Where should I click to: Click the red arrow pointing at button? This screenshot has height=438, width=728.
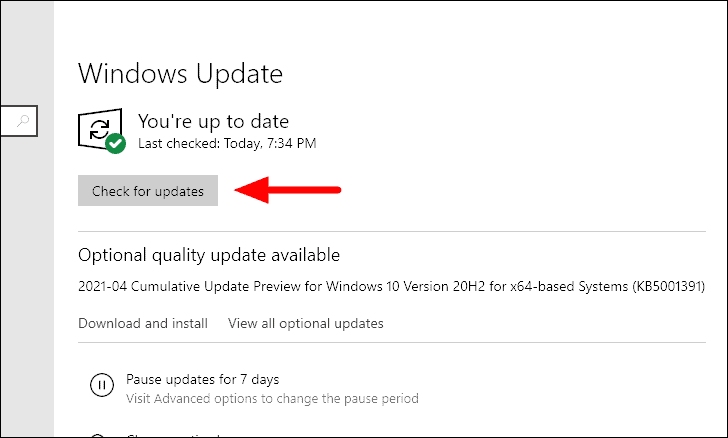click(x=288, y=190)
